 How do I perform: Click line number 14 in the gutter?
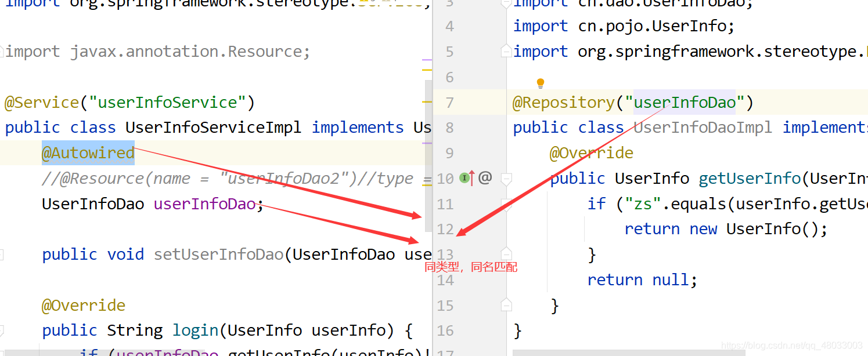[x=445, y=280]
